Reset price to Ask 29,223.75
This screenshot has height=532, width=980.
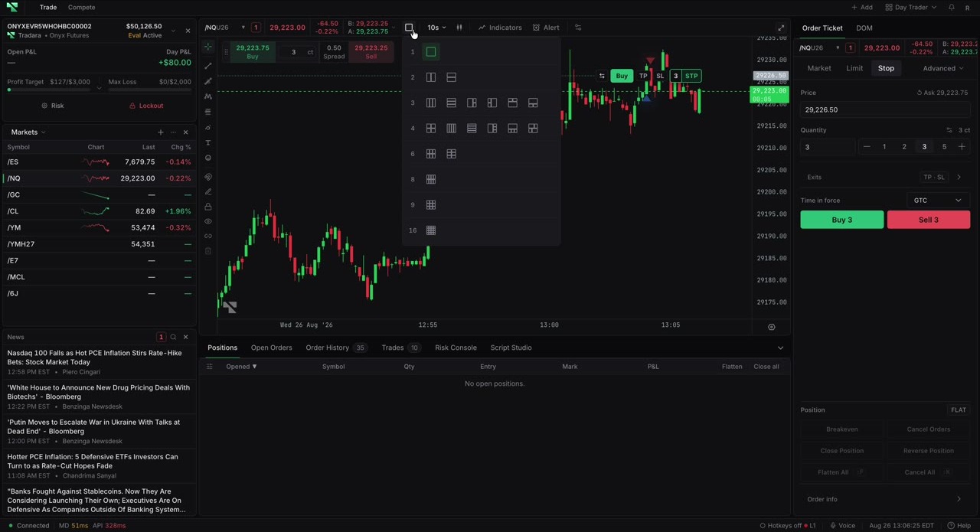click(x=942, y=93)
